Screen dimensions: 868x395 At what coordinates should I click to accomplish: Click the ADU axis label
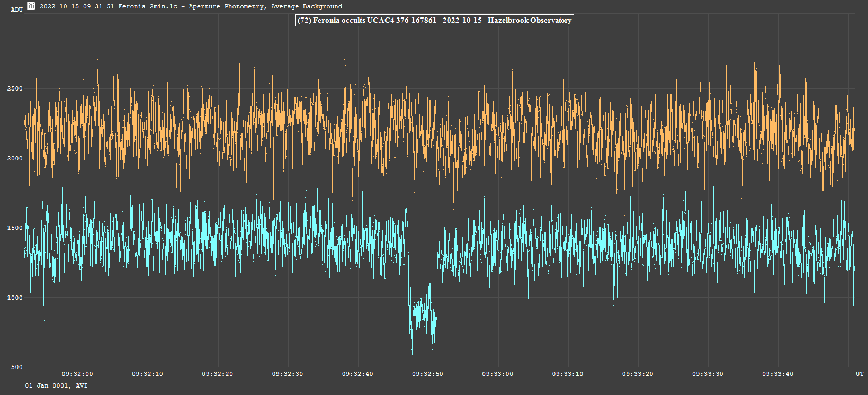coord(16,10)
